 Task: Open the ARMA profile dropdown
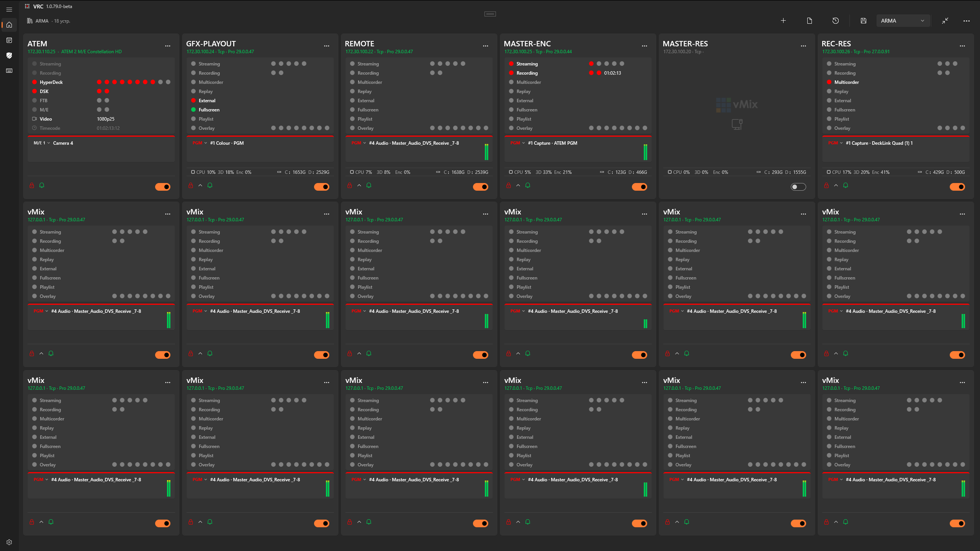[902, 21]
